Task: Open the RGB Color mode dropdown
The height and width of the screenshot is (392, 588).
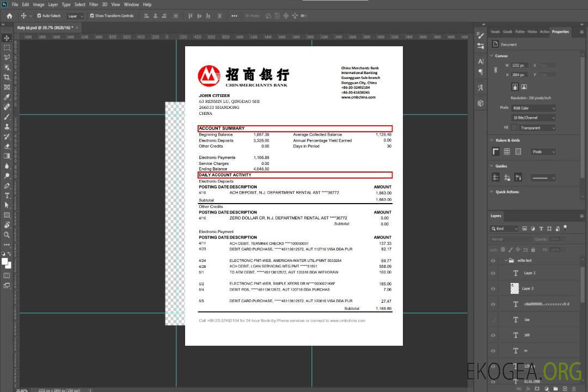Action: [x=534, y=108]
